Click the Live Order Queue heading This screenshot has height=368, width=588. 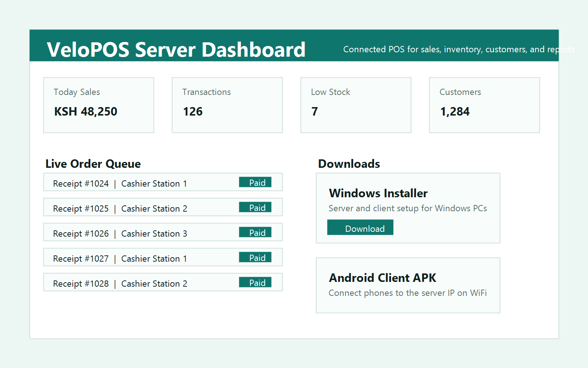pos(93,164)
